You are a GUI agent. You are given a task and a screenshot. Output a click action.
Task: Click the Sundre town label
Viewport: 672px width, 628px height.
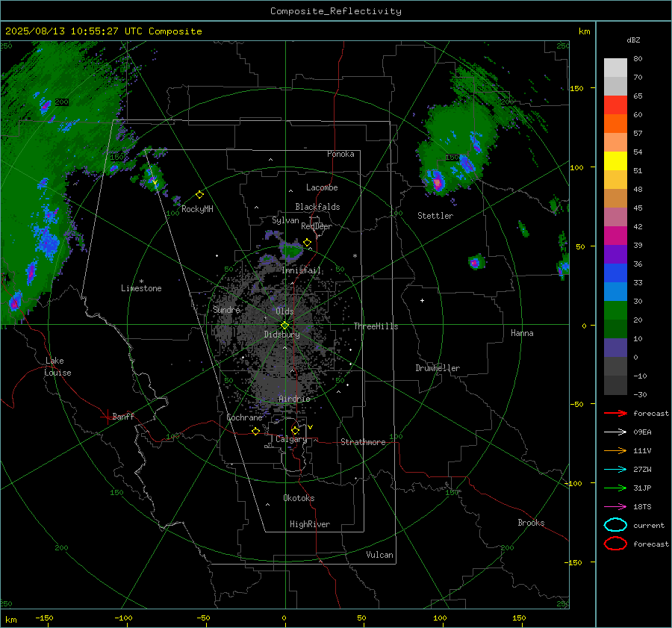(226, 309)
